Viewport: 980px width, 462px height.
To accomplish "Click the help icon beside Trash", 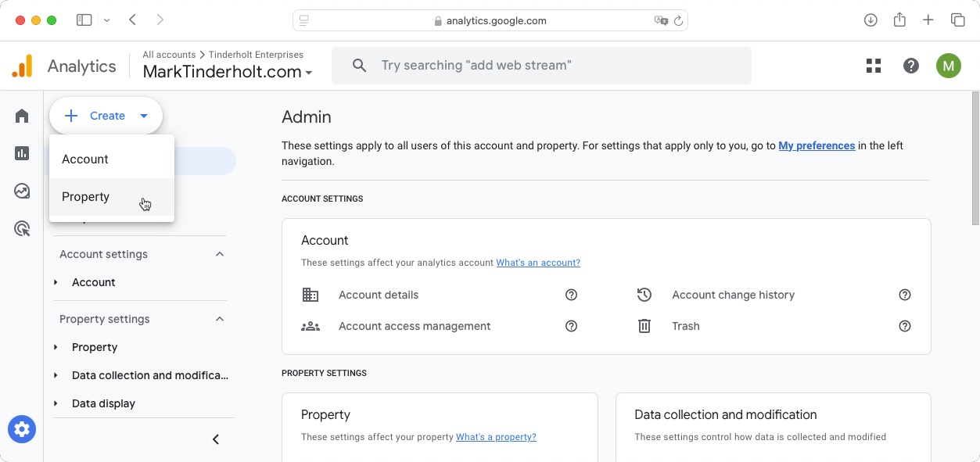I will [905, 326].
